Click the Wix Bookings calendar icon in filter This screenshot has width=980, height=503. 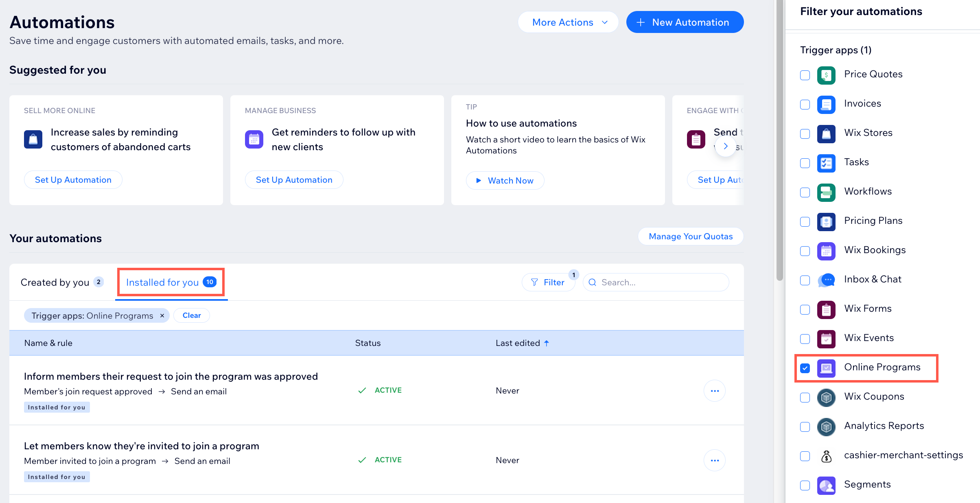coord(826,251)
